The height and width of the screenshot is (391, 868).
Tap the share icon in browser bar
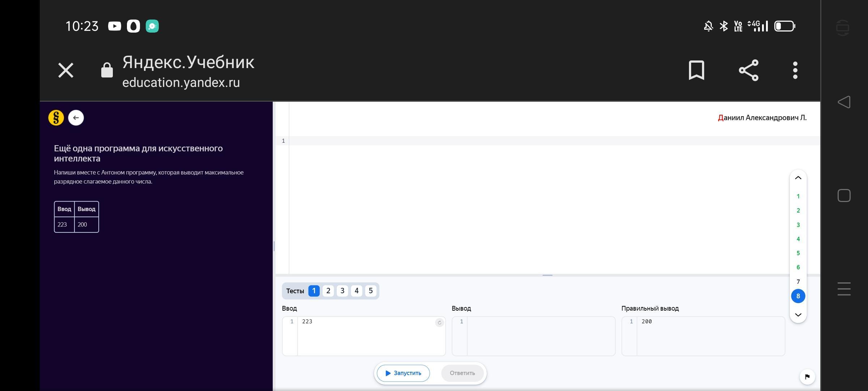(748, 70)
